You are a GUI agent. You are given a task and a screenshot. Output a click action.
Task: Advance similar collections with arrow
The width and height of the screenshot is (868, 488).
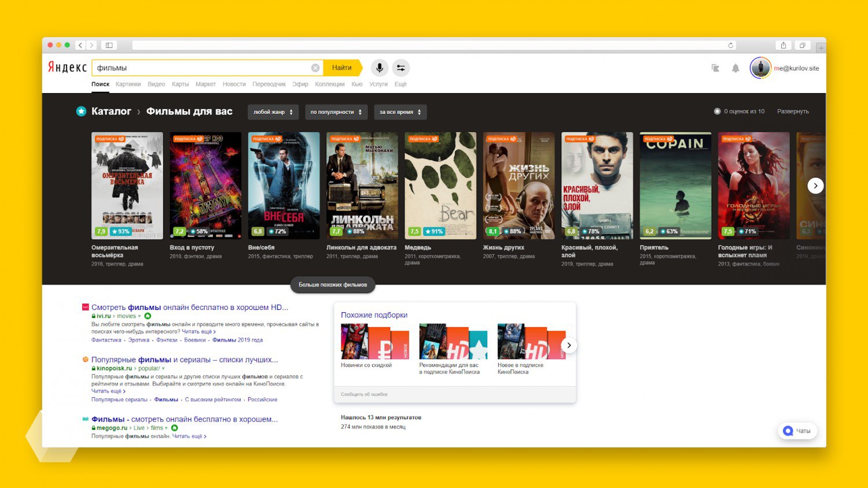pyautogui.click(x=569, y=345)
